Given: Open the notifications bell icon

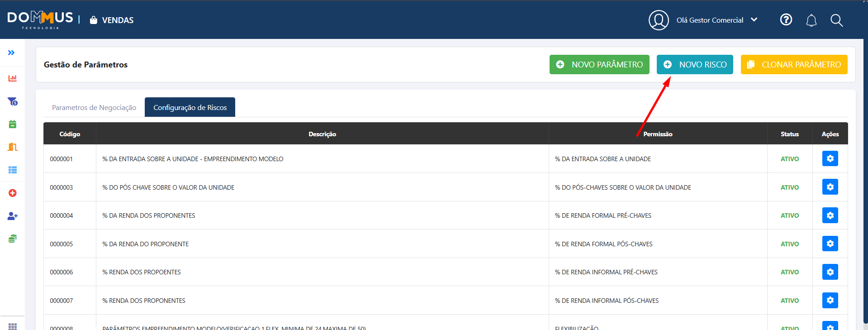Looking at the screenshot, I should pos(811,20).
